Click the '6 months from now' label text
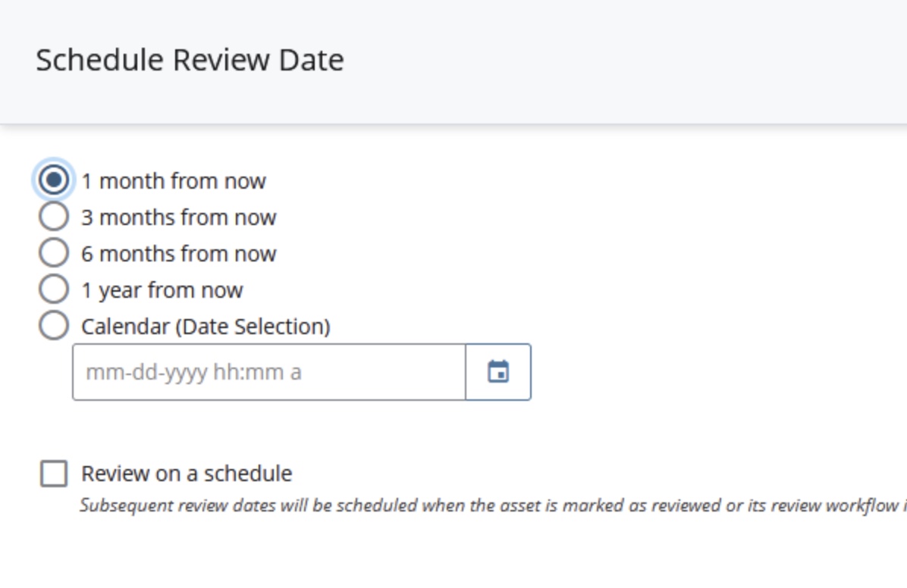Screen dimensions: 907x588 [179, 254]
